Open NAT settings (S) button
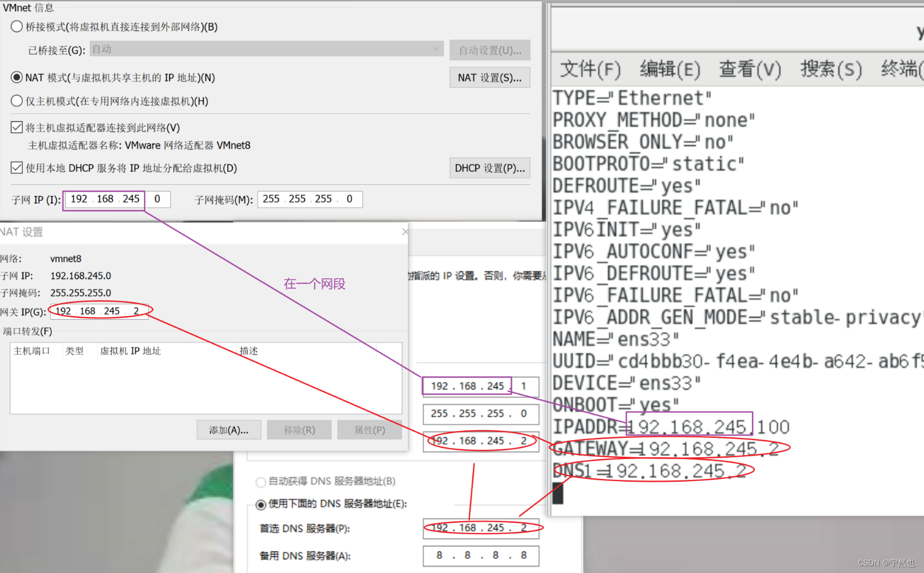This screenshot has height=573, width=924. [490, 78]
